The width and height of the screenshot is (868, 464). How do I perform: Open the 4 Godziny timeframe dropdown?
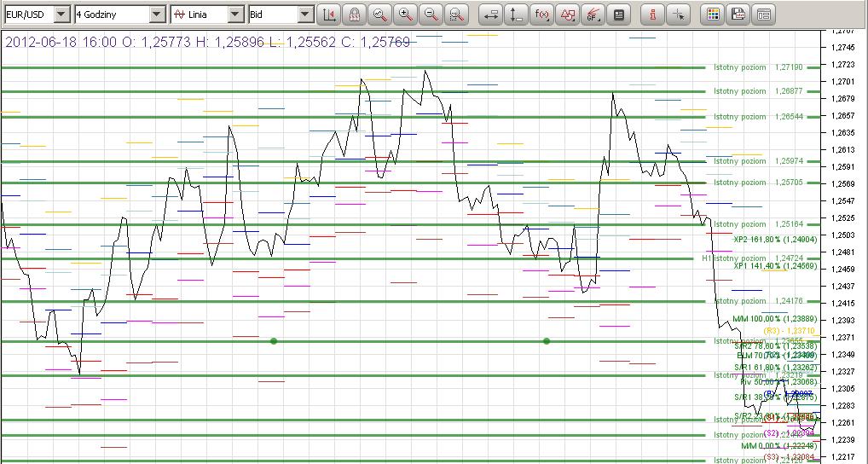point(120,15)
